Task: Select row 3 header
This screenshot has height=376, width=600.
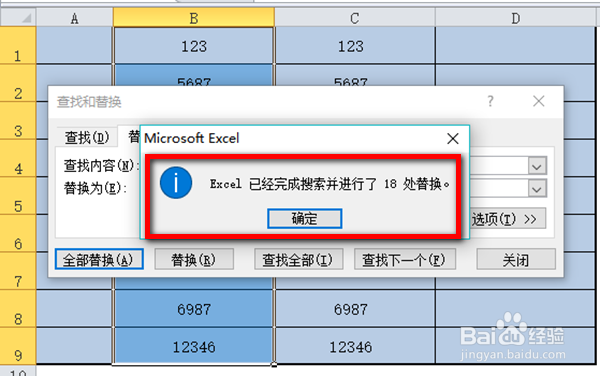Action: [x=18, y=120]
